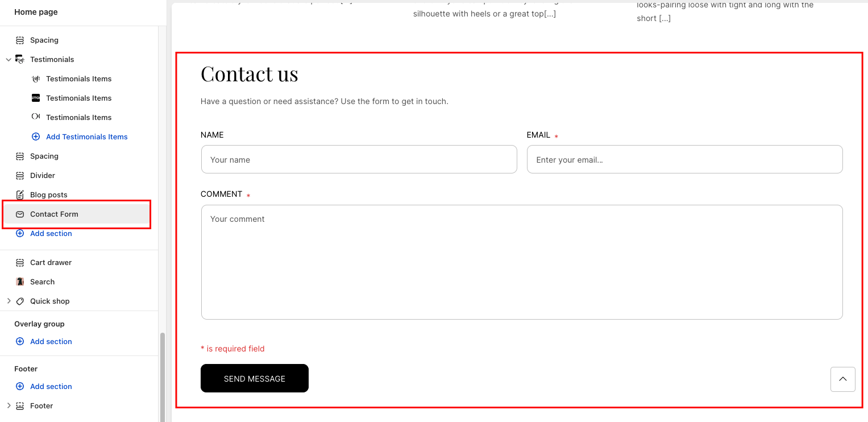Select the first Testimonials Items block
Image resolution: width=868 pixels, height=422 pixels.
coord(78,79)
